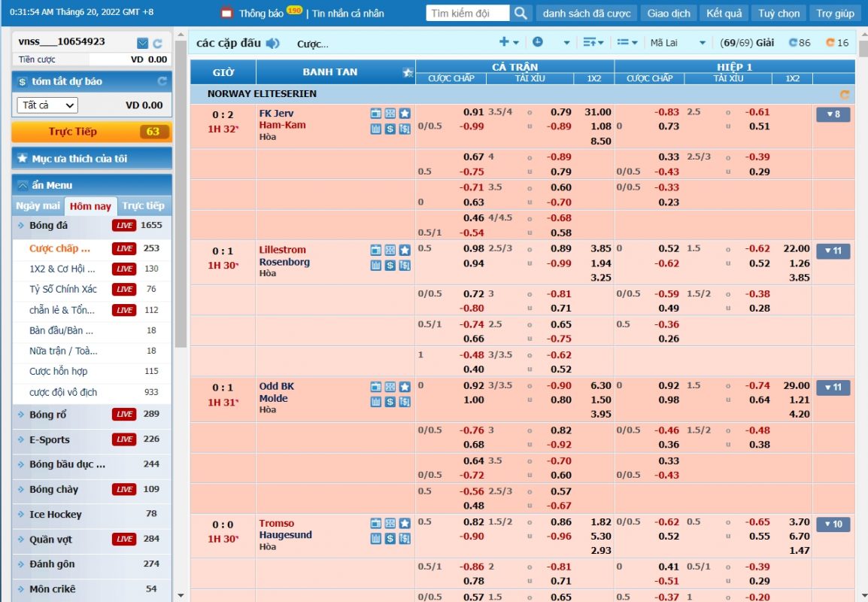Open the Mã Lai odds type dropdown

[678, 43]
